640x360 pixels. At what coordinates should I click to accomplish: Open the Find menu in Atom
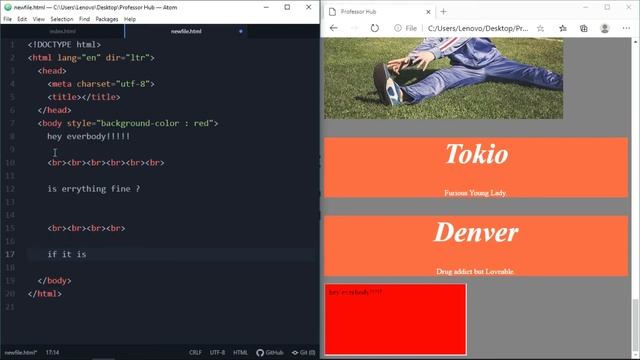[84, 19]
